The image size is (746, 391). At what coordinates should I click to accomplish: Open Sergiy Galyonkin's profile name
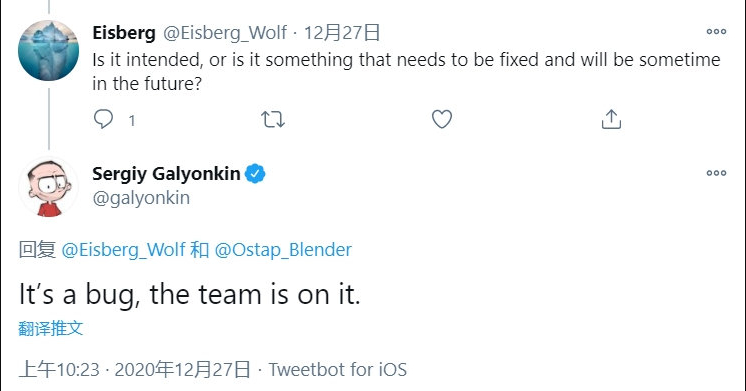pos(166,174)
